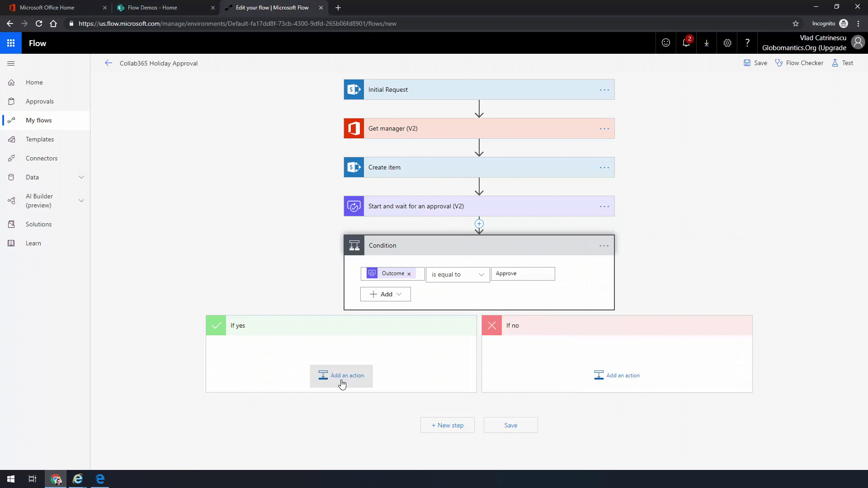Click the Chrome icon on the taskbar
The height and width of the screenshot is (488, 868).
pyautogui.click(x=56, y=479)
